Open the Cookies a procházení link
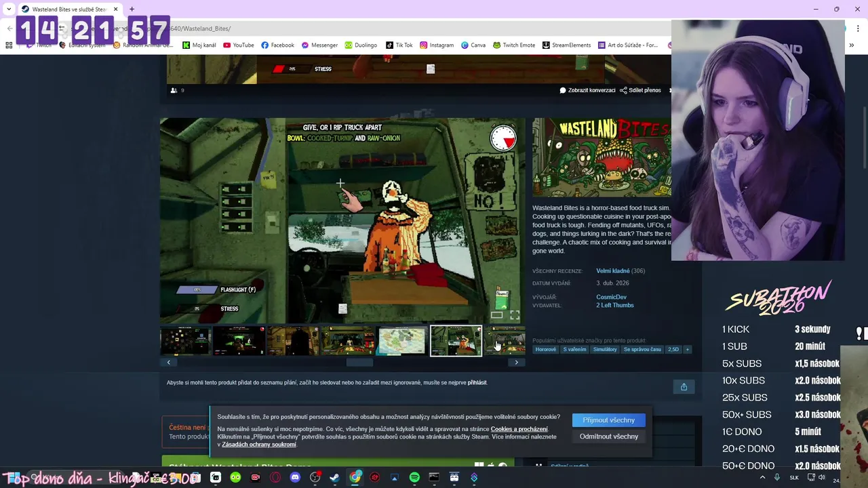This screenshot has height=488, width=868. (519, 429)
